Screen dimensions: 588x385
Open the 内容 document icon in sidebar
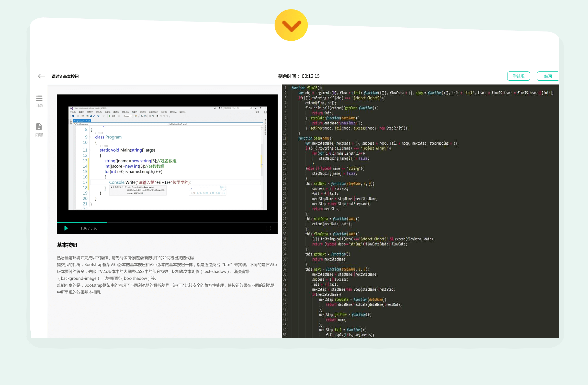click(x=39, y=127)
